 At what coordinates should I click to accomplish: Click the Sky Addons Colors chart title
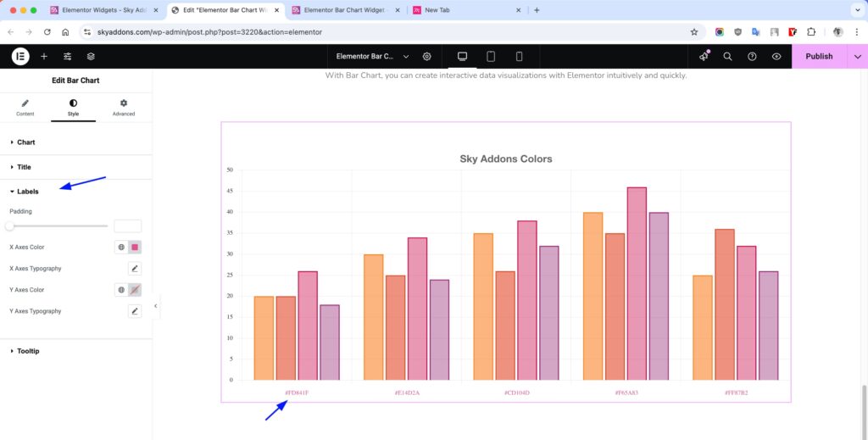click(505, 159)
